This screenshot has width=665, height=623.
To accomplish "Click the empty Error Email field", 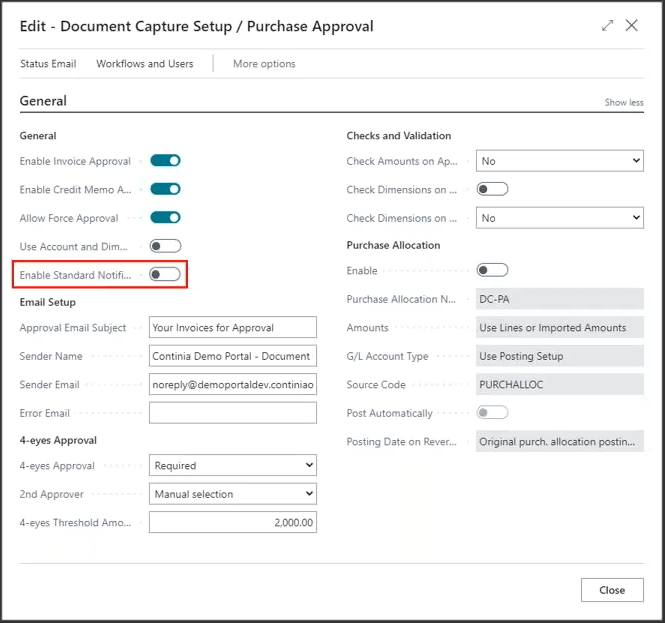I will tap(232, 413).
